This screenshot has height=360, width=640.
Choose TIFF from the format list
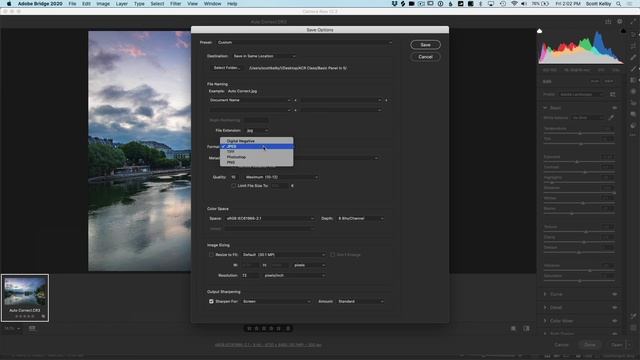click(257, 151)
